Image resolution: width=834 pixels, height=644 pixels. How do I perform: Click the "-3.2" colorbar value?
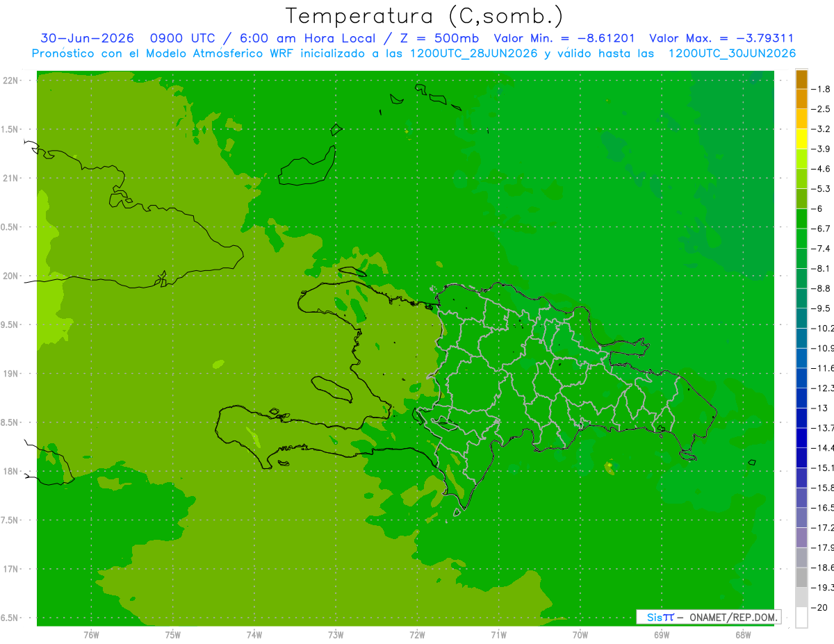point(821,129)
